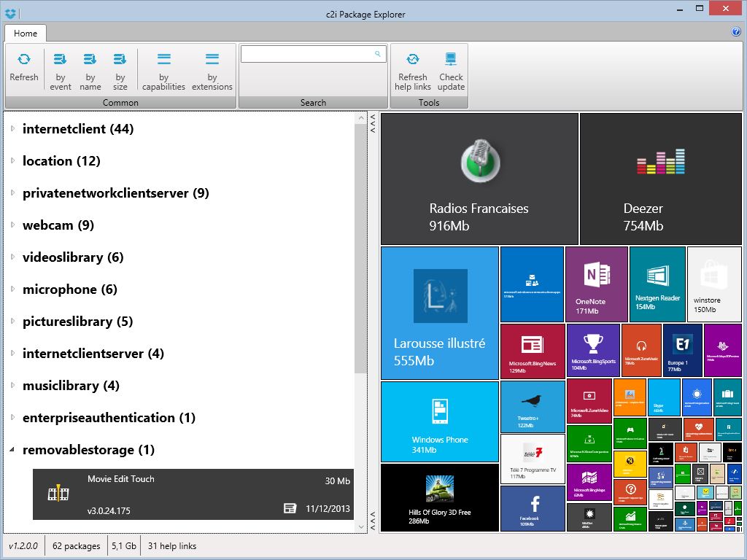
Task: Select the enterpriseauthentication (1) heading text
Action: 109,418
